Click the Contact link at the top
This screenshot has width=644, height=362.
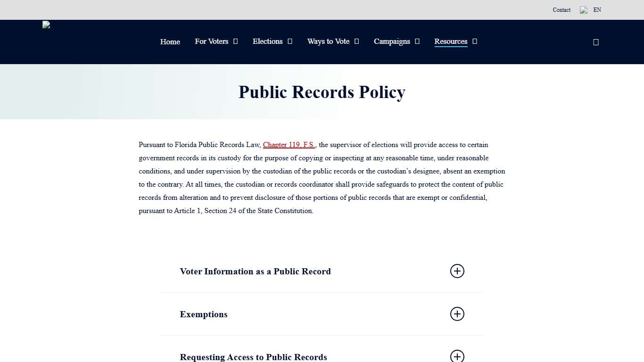[561, 10]
